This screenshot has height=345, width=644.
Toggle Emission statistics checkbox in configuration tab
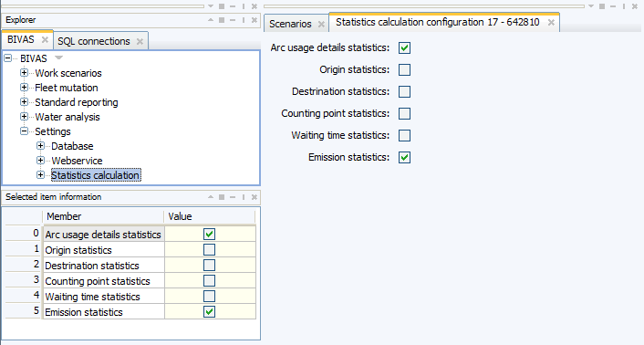(x=404, y=157)
